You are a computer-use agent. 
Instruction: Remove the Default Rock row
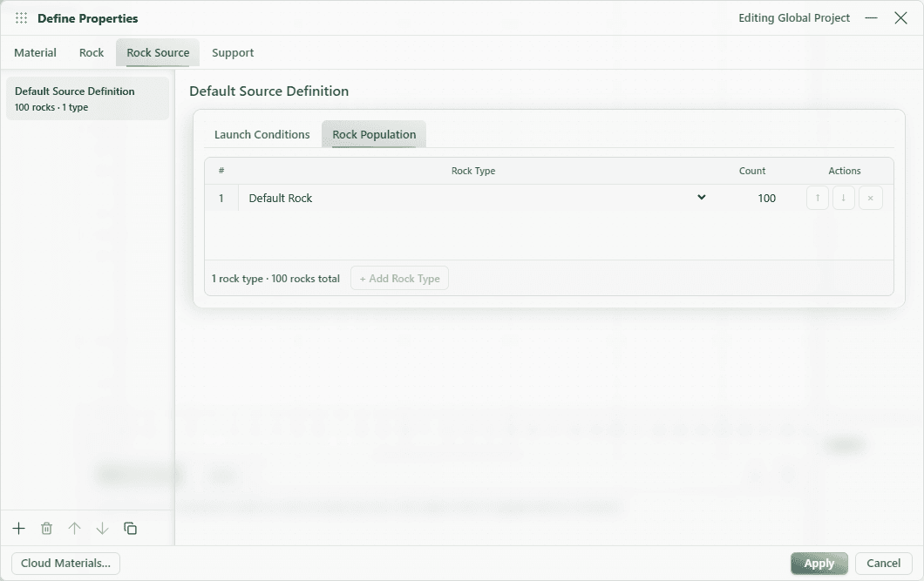pyautogui.click(x=870, y=198)
